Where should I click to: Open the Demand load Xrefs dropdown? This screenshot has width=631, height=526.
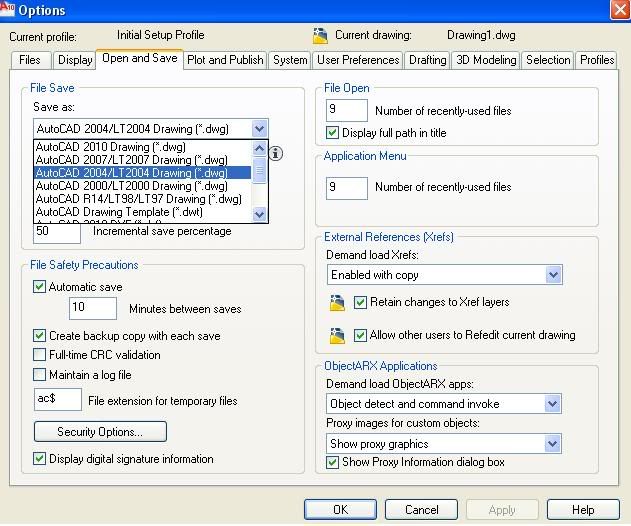tap(553, 275)
